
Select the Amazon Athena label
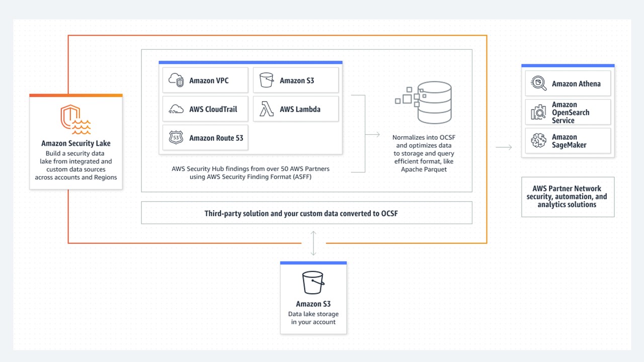tap(576, 84)
